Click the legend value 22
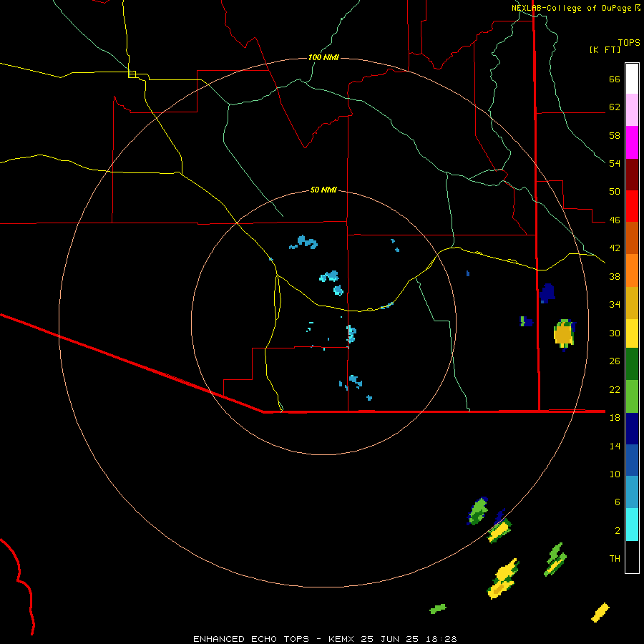Screen dimensions: 644x644 615,389
